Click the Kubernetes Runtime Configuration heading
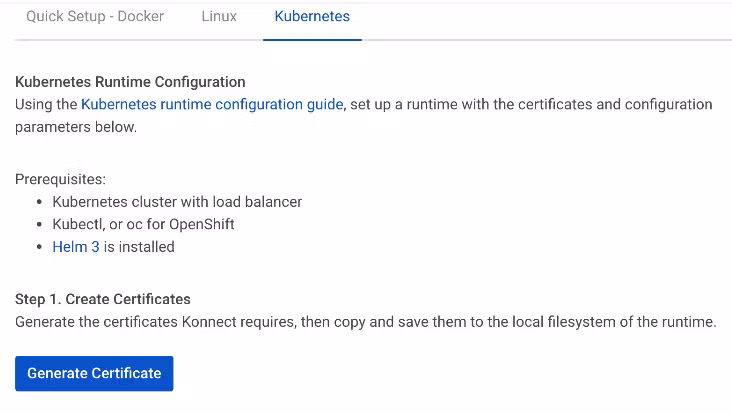The width and height of the screenshot is (732, 414). 130,82
